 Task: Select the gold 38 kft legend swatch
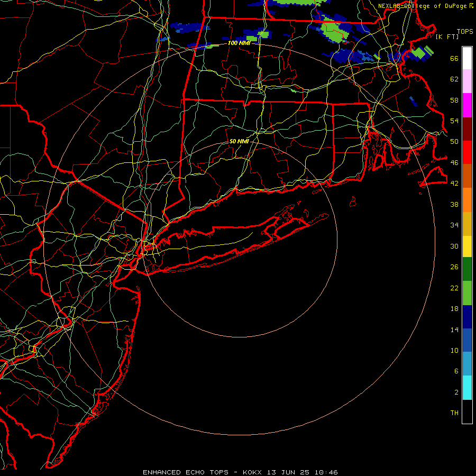tap(467, 224)
